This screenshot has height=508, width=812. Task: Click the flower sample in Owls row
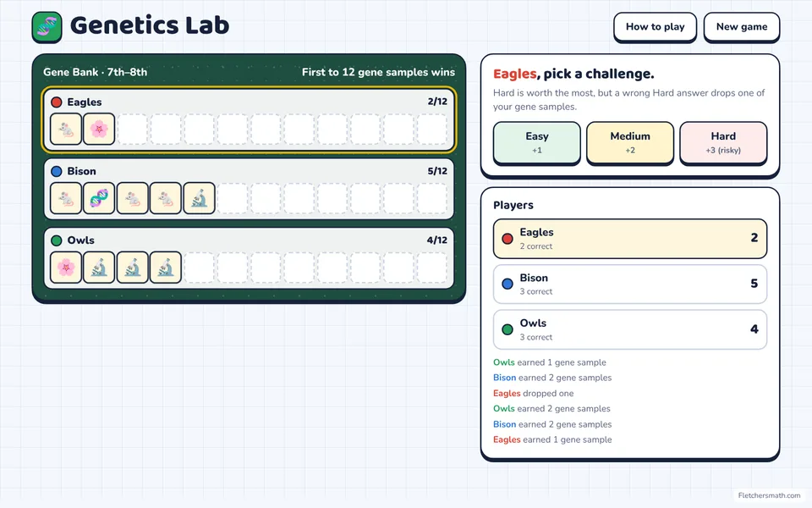click(x=66, y=268)
